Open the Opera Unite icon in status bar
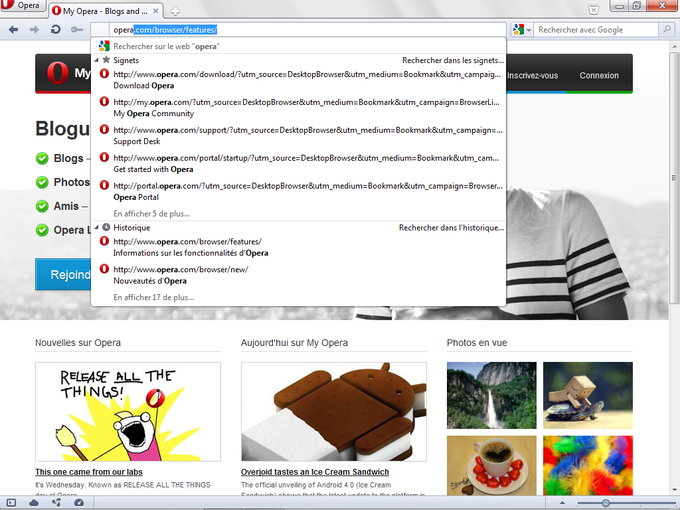680x510 pixels. [x=56, y=503]
